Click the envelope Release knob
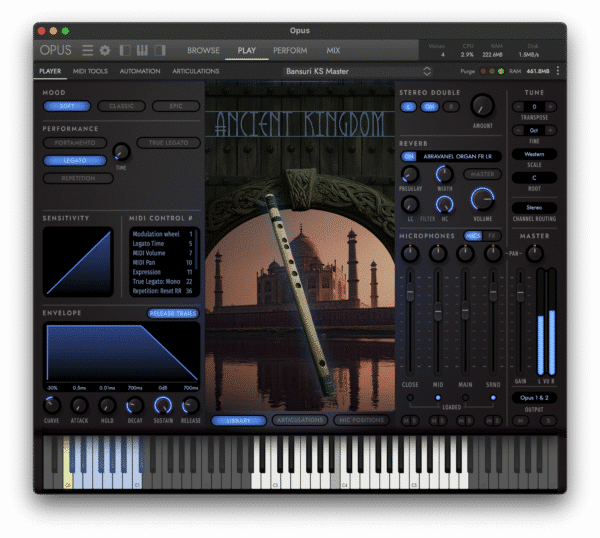The height and width of the screenshot is (538, 600). (191, 406)
